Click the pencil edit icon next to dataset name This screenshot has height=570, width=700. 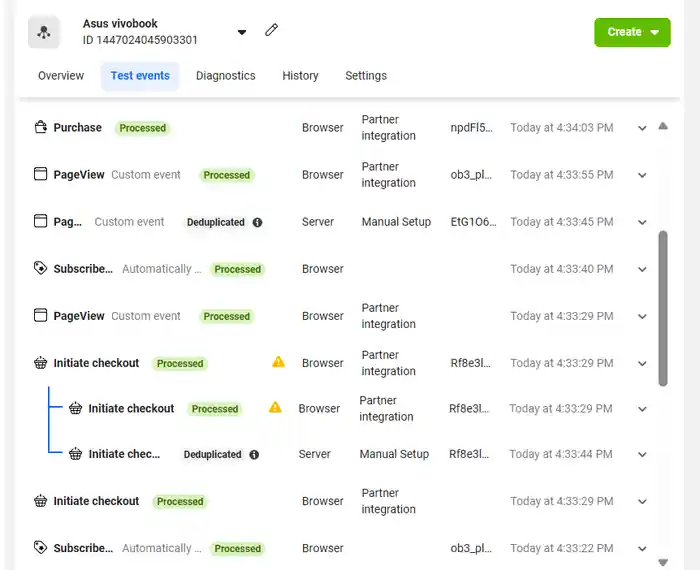[271, 30]
